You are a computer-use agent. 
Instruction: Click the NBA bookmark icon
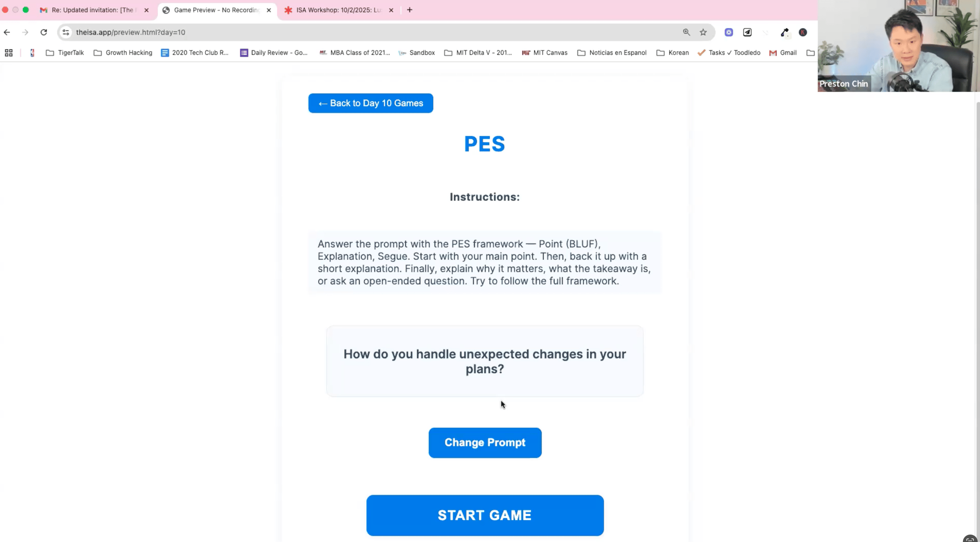(32, 53)
